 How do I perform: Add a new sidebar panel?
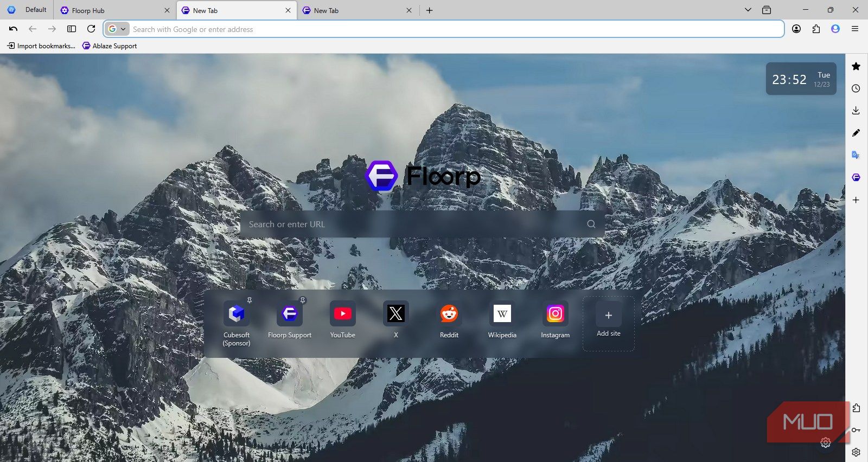pyautogui.click(x=856, y=200)
